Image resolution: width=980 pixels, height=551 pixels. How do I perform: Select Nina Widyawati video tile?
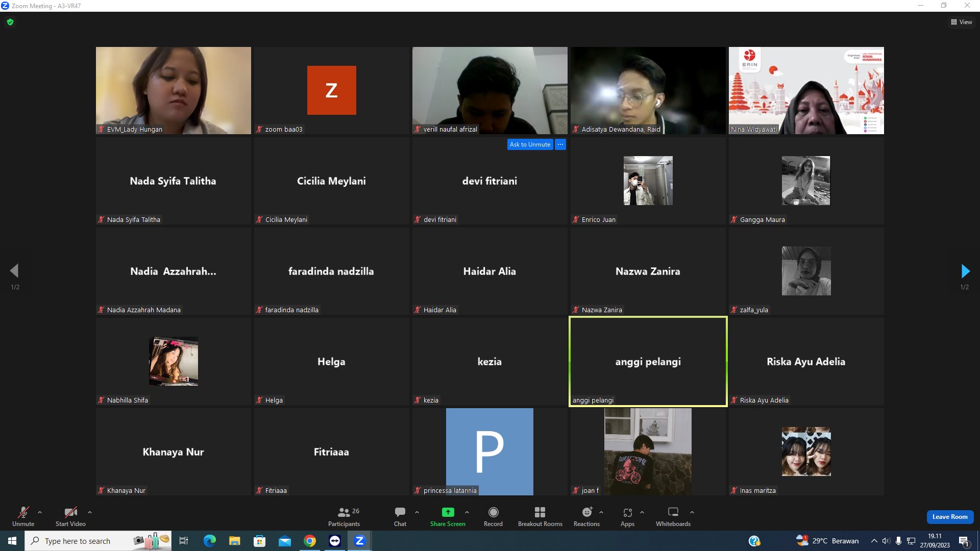(x=806, y=90)
